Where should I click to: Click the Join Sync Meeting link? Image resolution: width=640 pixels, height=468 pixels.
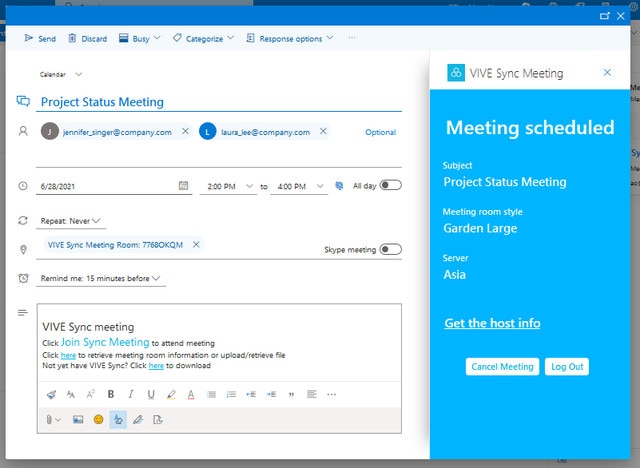(105, 342)
